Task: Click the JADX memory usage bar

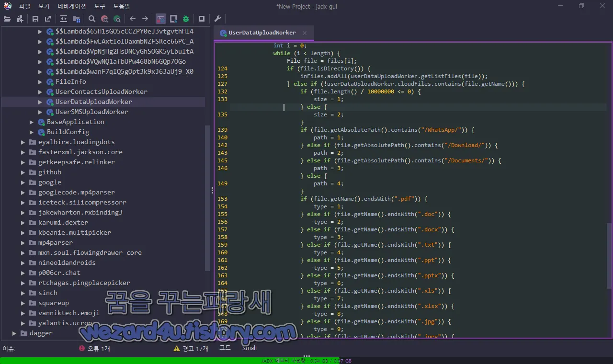Action: [306, 361]
